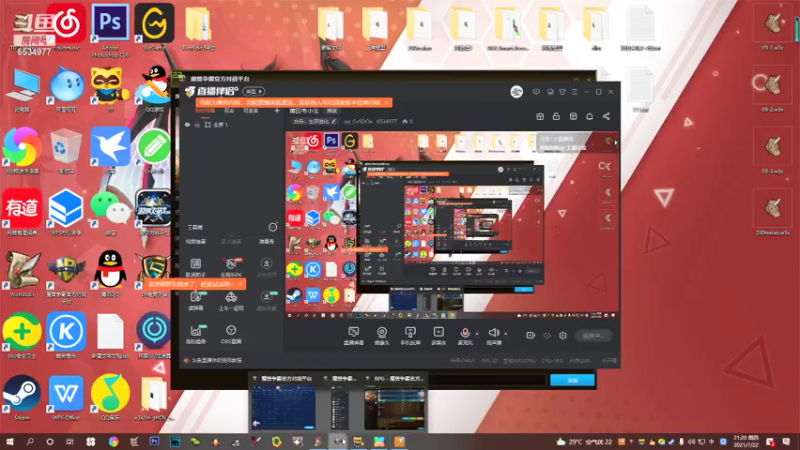Screen dimensions: 800x450
Task: Click the input field in the 魔兽争霸 platform window
Action: [487, 380]
